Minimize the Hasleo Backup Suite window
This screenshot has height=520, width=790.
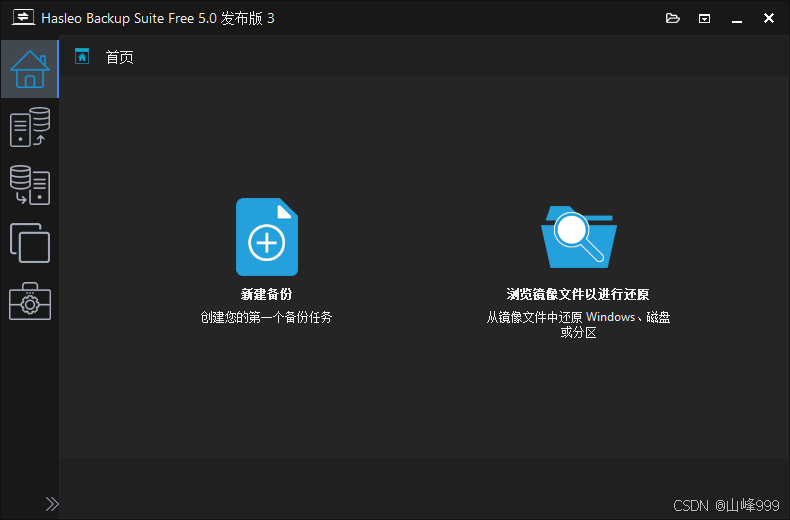(737, 19)
